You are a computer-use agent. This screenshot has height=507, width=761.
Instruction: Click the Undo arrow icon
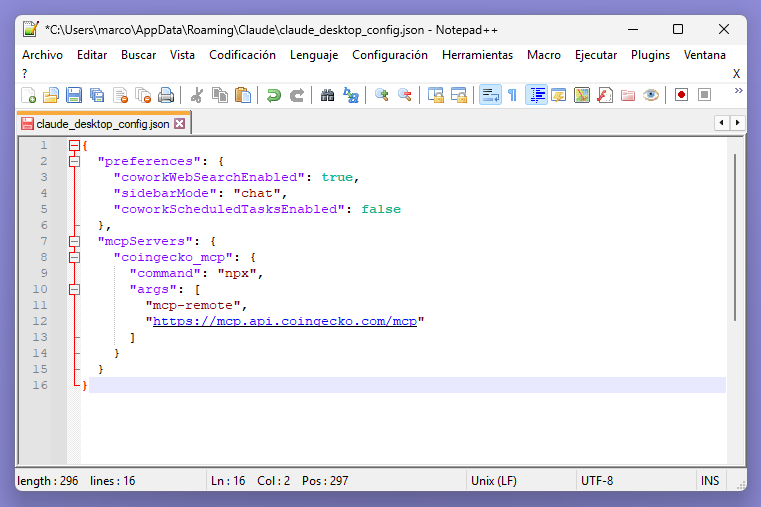click(273, 95)
